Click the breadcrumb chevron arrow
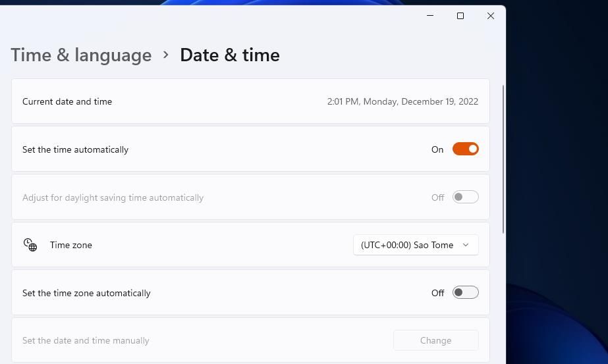Screen dimensions: 608x364 tap(166, 55)
